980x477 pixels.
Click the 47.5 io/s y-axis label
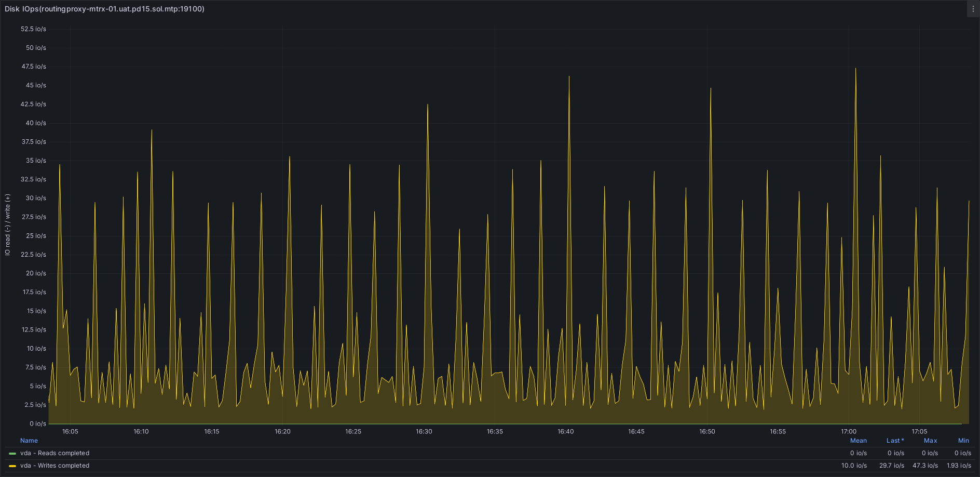(x=34, y=67)
